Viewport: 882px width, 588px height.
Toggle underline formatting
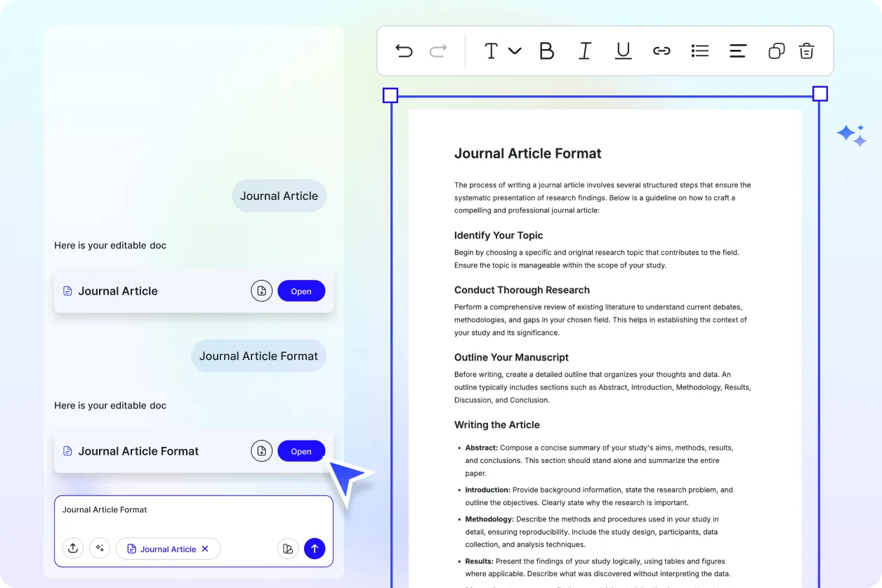tap(623, 51)
